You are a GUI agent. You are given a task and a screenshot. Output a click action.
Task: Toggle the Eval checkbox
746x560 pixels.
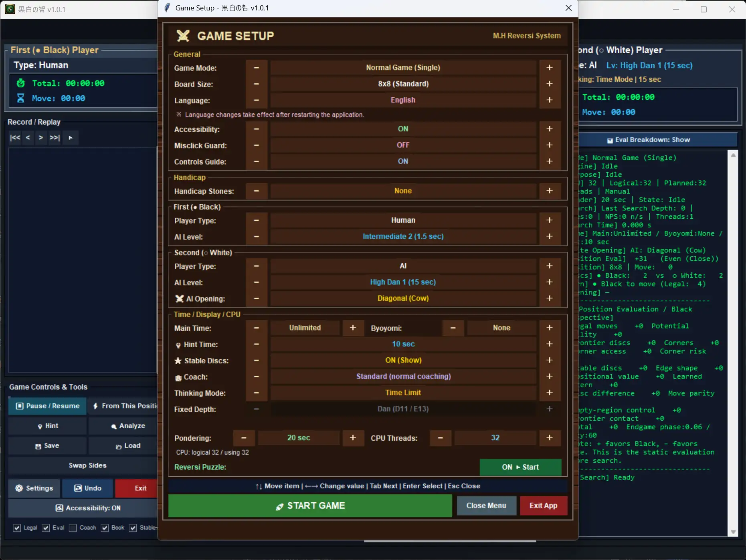point(46,528)
